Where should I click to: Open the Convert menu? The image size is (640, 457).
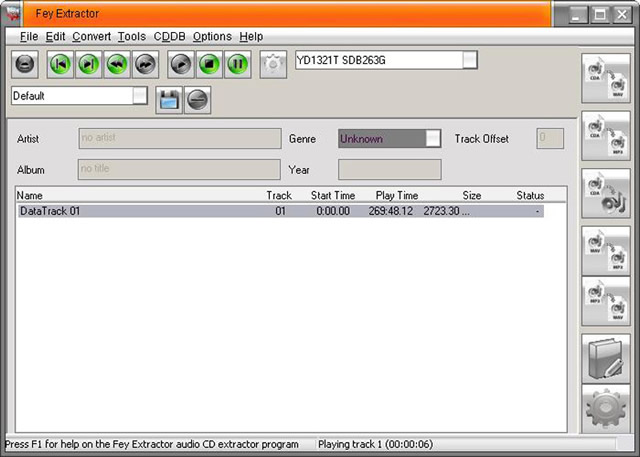pyautogui.click(x=91, y=37)
